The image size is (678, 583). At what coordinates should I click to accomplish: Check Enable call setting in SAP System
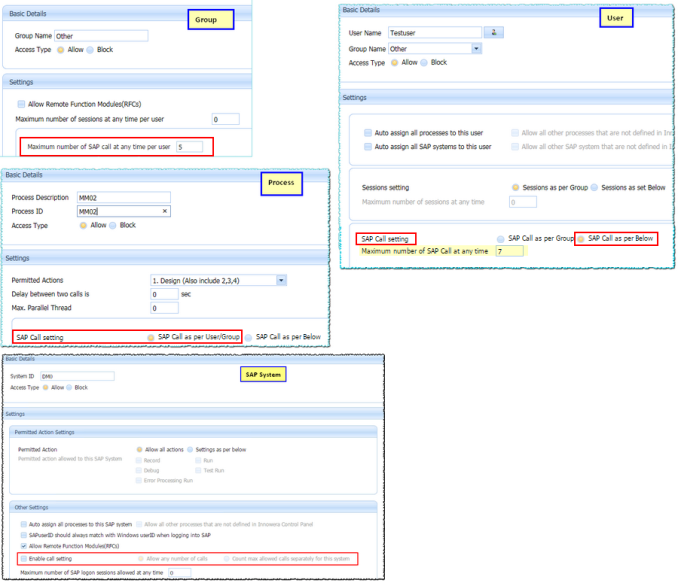(24, 558)
